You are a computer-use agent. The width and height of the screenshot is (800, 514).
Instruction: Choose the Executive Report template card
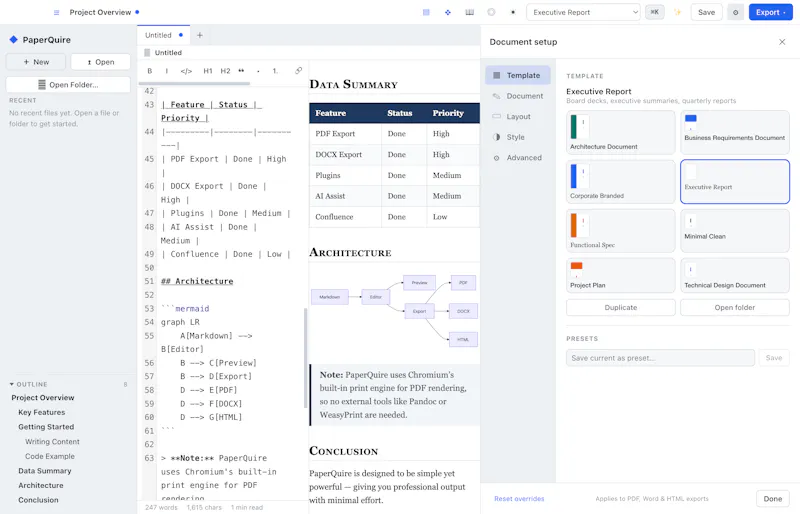[x=735, y=182]
